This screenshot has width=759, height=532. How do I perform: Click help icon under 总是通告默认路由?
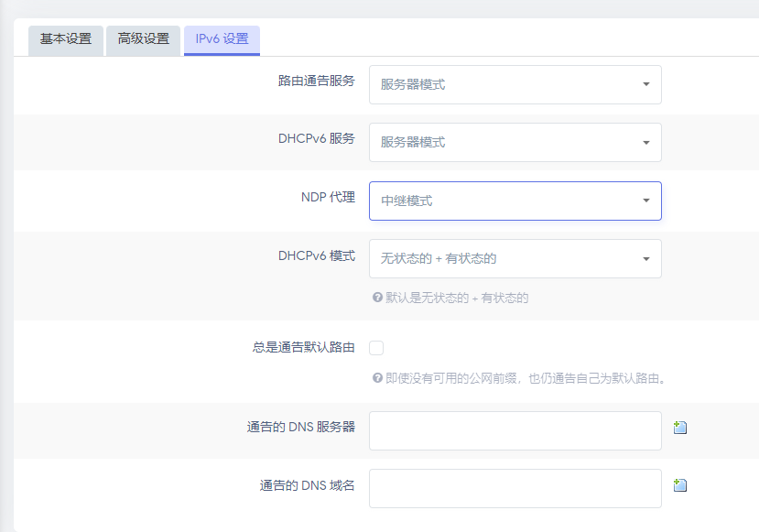[376, 378]
